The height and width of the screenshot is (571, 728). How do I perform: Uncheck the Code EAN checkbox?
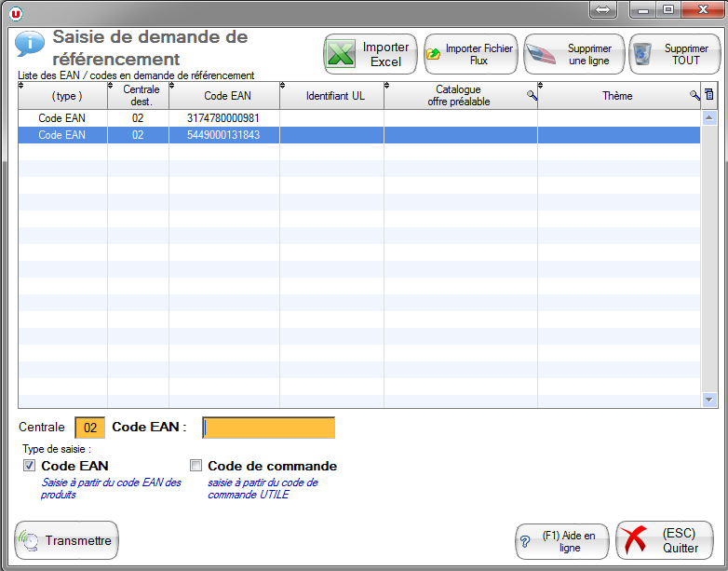pyautogui.click(x=30, y=466)
